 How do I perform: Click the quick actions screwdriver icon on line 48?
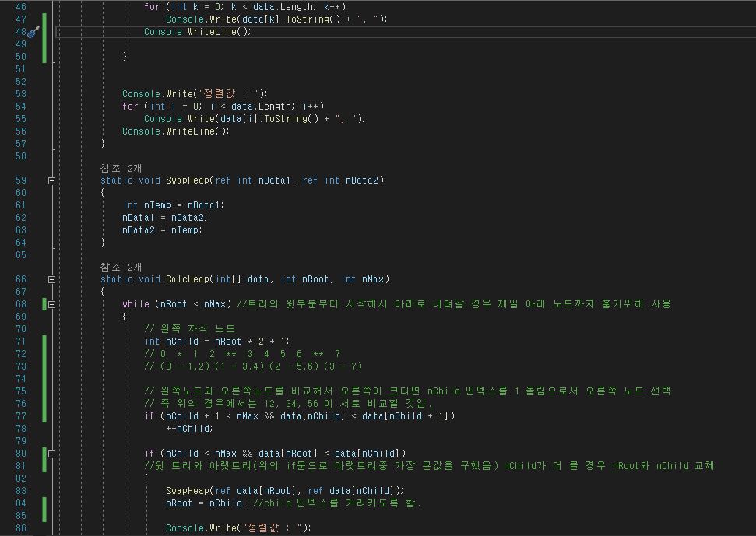(33, 32)
